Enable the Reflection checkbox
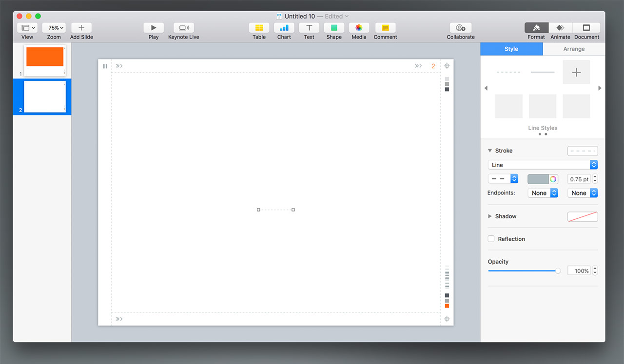624x364 pixels. coord(491,239)
